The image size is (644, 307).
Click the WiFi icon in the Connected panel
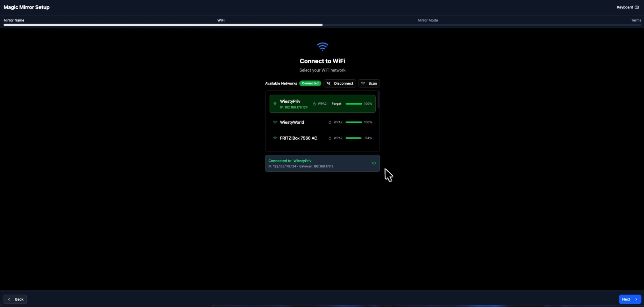[373, 164]
